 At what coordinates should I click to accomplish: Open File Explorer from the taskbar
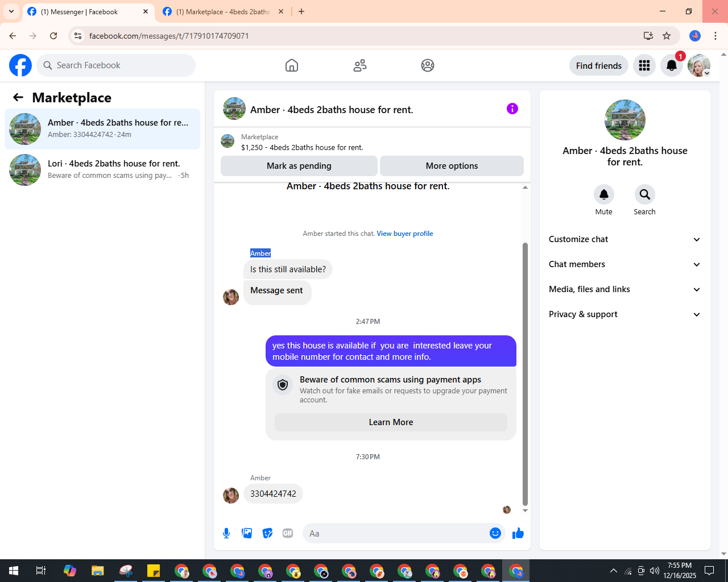point(98,571)
